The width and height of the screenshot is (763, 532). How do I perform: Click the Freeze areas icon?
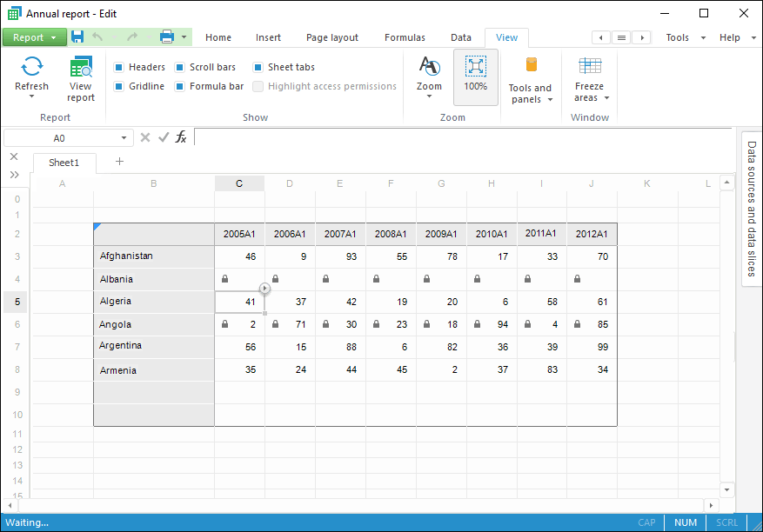[589, 67]
